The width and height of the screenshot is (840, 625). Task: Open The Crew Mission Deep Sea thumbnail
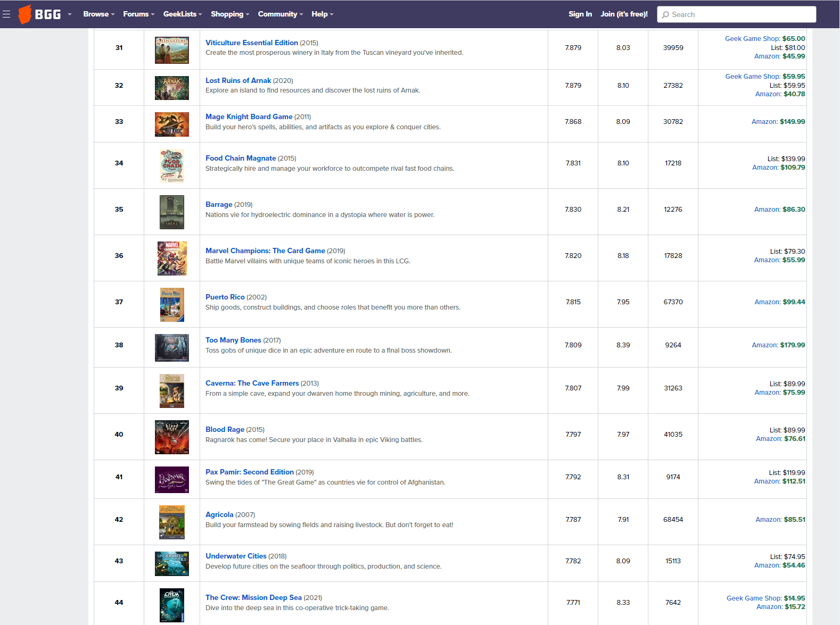tap(172, 605)
